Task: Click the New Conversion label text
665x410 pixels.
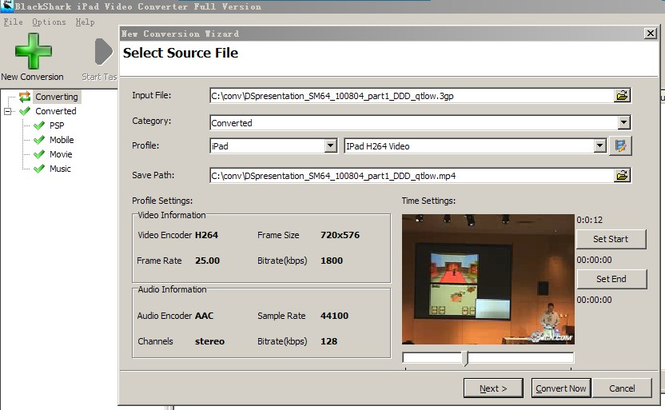Action: click(x=32, y=77)
